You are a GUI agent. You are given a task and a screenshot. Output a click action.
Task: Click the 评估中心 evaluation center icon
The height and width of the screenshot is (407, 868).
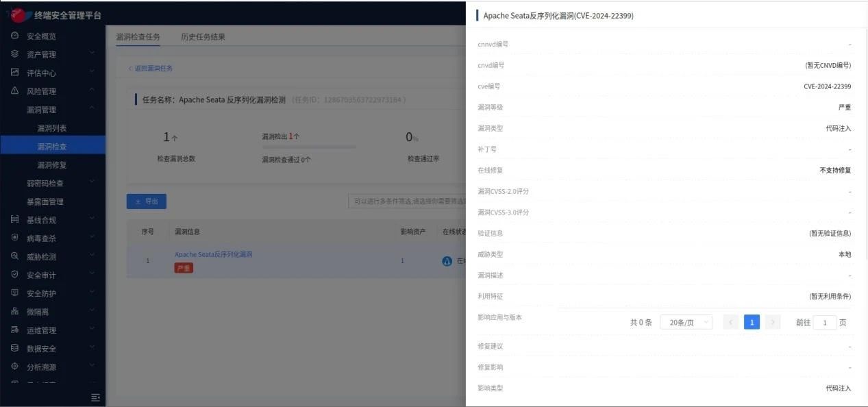click(15, 73)
